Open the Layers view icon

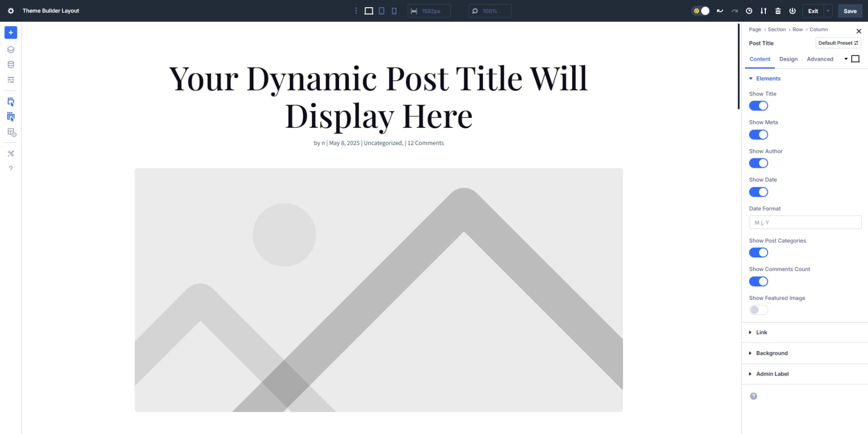tap(11, 49)
